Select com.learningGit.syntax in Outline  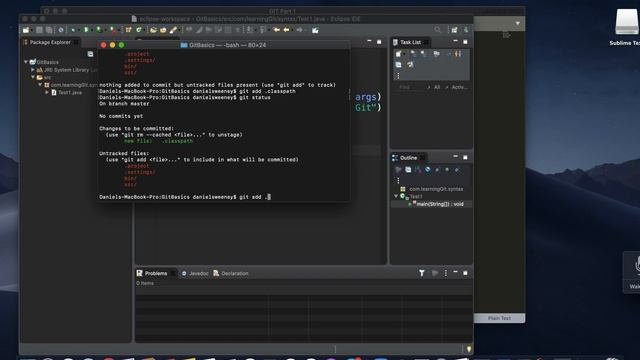point(436,189)
